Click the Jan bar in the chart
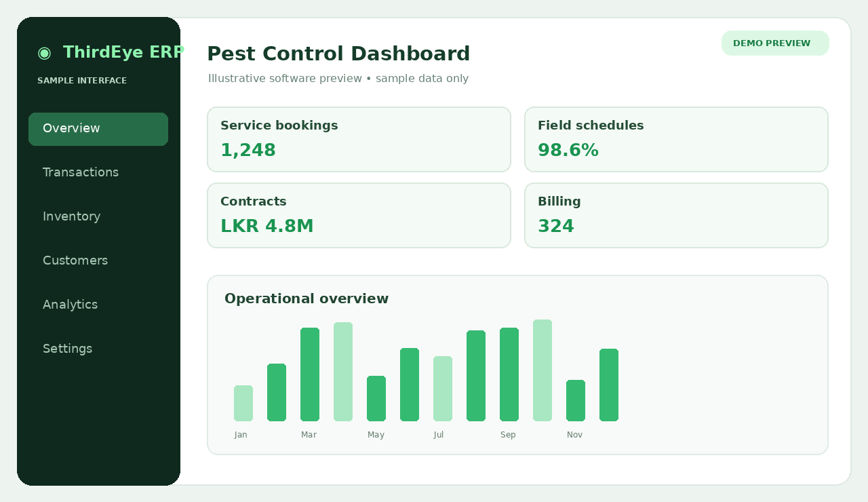868x502 pixels. (243, 403)
